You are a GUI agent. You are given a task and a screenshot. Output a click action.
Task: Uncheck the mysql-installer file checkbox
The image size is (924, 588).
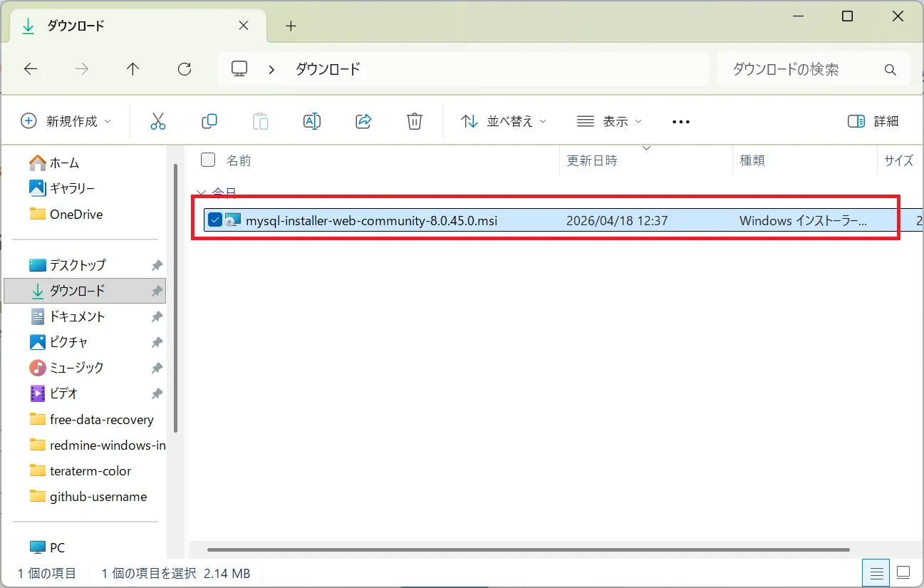click(x=215, y=220)
